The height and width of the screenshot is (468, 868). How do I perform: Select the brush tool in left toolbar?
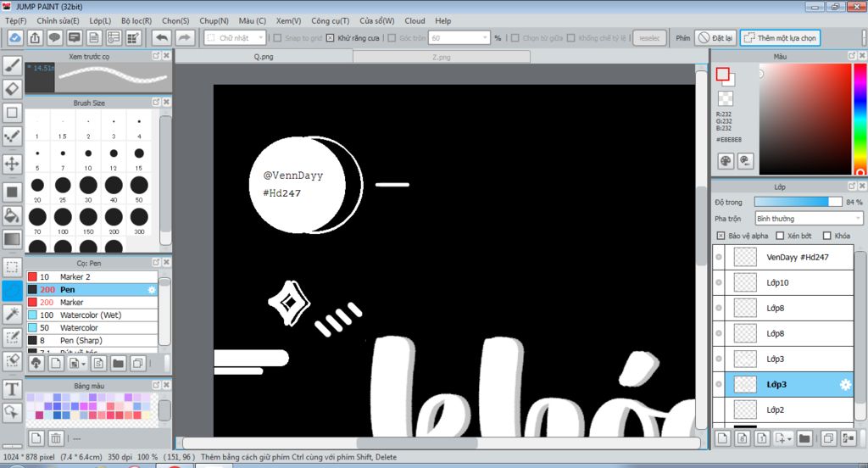(12, 65)
